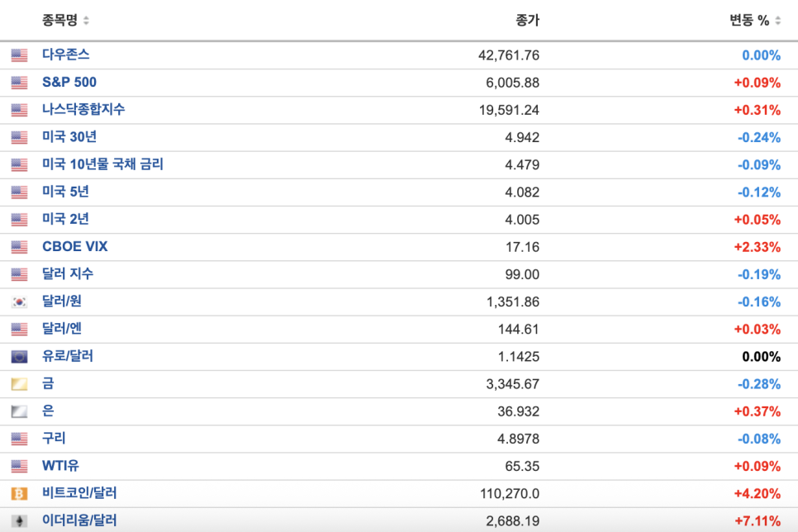This screenshot has height=532, width=798.
Task: Select the 1.1425 euro rate value
Action: 518,357
